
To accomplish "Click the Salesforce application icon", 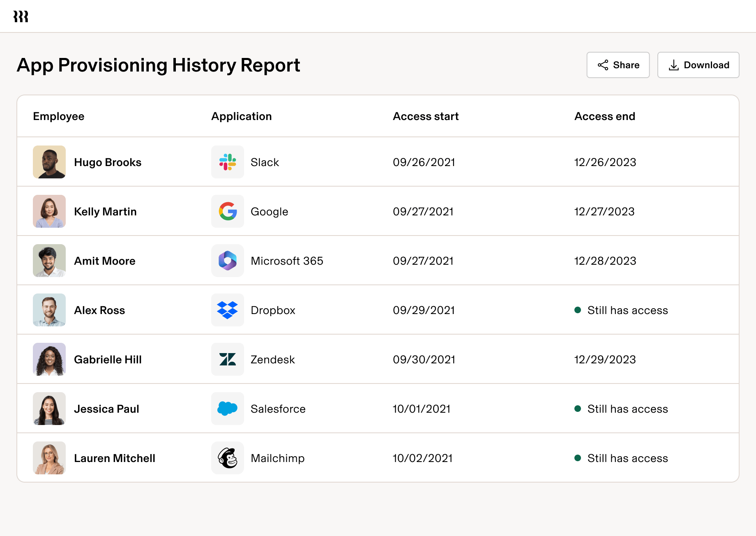I will pyautogui.click(x=227, y=409).
